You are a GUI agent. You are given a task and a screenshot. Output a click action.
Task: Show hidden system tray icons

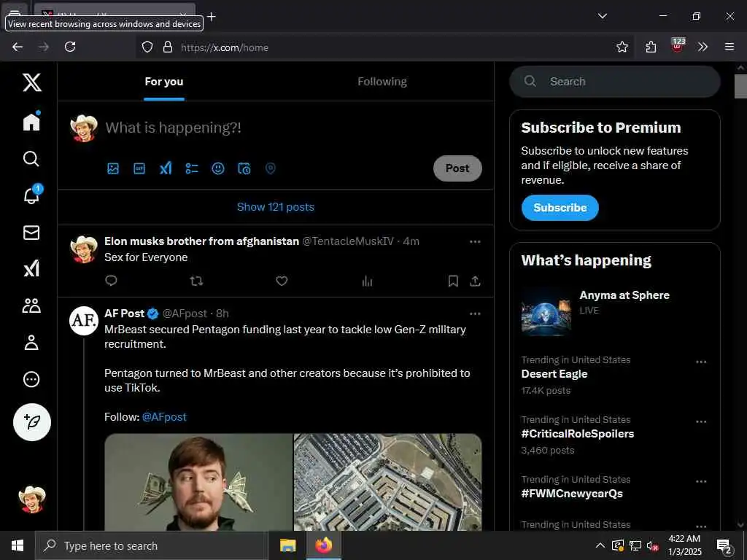[600, 545]
